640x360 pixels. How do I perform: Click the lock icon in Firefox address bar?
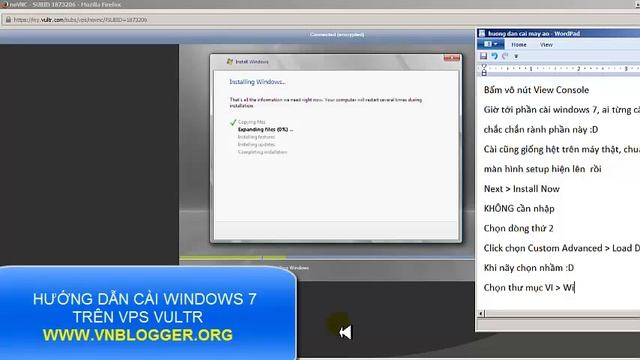[8, 20]
